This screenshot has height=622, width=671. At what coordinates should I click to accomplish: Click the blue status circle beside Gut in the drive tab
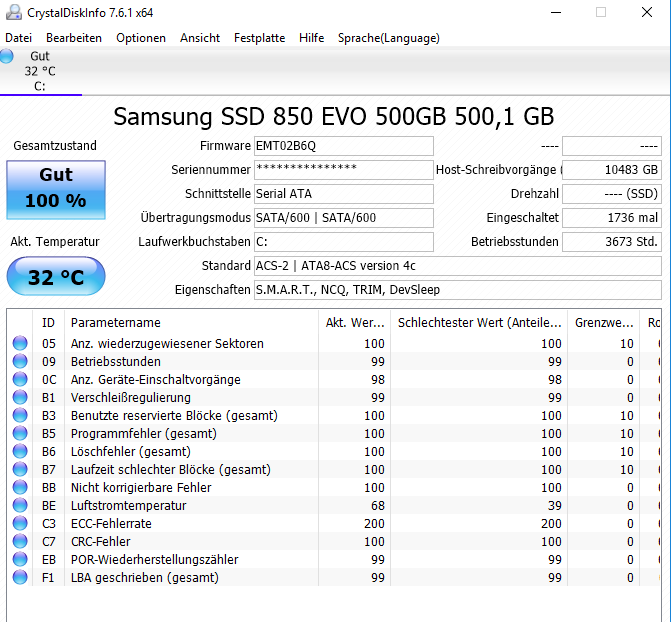pyautogui.click(x=7, y=56)
